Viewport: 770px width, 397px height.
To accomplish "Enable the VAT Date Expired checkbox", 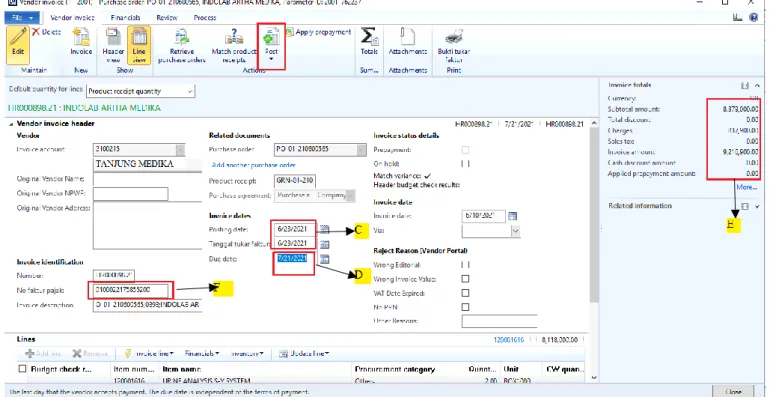I will coord(465,293).
